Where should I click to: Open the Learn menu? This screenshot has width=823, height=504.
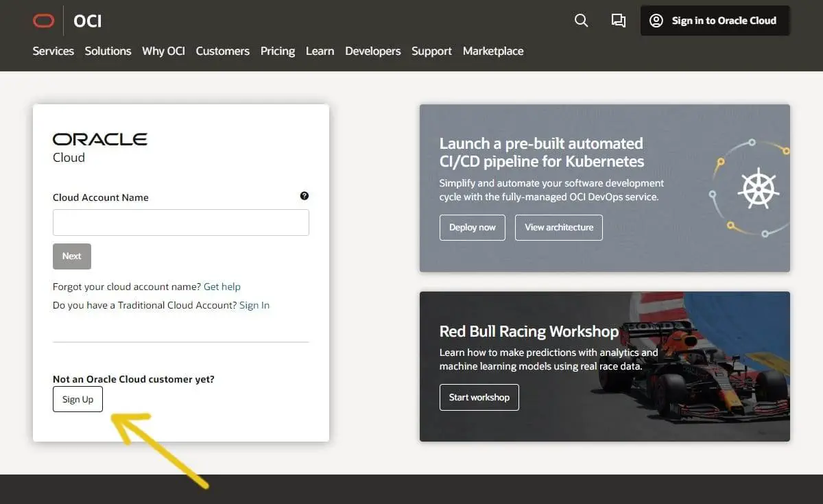tap(320, 51)
